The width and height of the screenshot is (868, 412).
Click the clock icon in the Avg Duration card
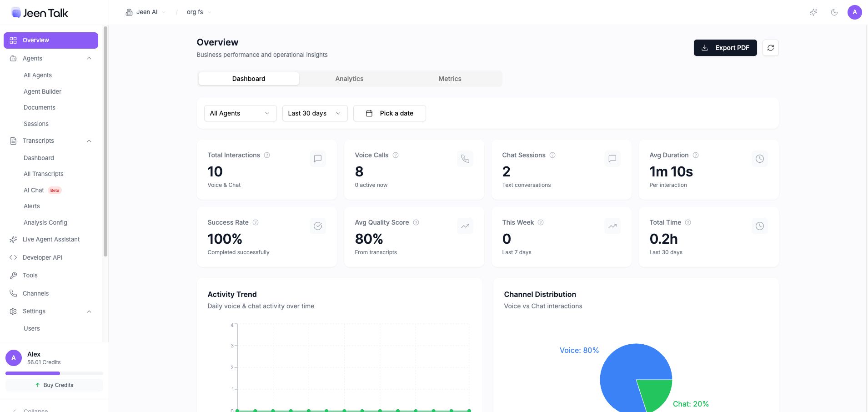759,159
